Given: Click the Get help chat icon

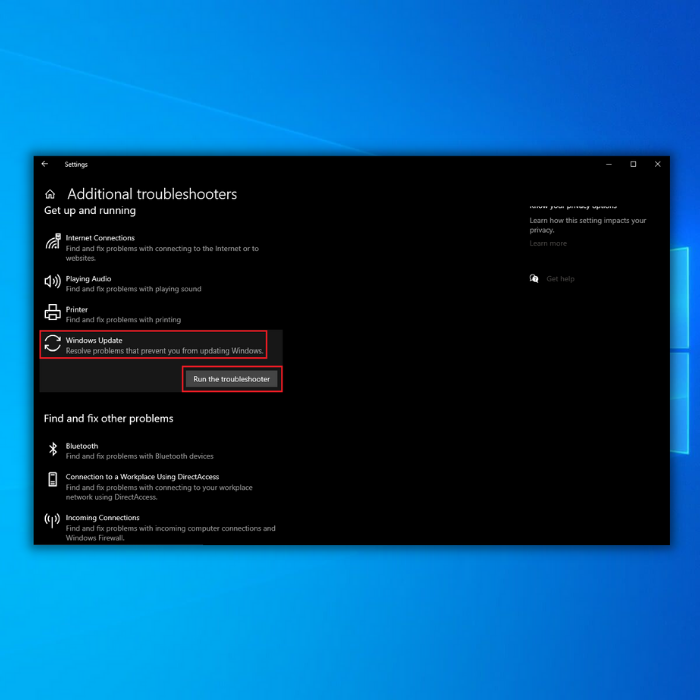Looking at the screenshot, I should (534, 279).
